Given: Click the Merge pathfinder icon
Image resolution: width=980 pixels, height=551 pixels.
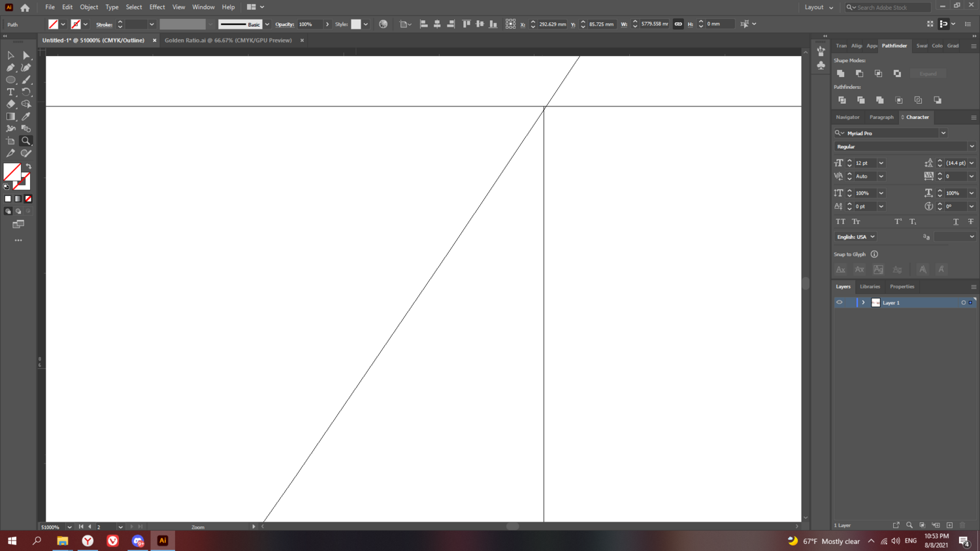Looking at the screenshot, I should tap(880, 100).
